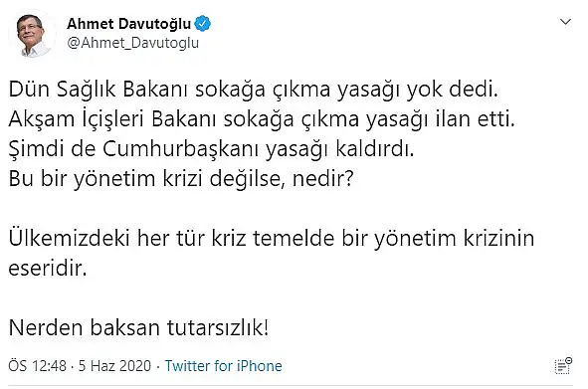Open the @Ahmet_Davutoglu handle link
Screen dimensions: 588x389
132,43
